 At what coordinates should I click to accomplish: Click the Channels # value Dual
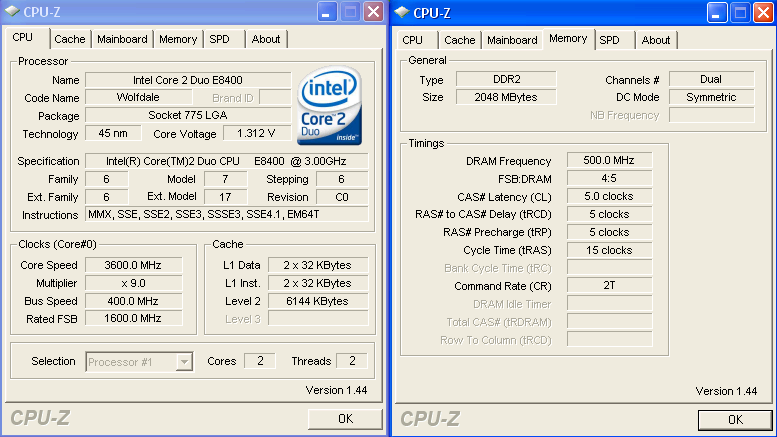point(711,79)
